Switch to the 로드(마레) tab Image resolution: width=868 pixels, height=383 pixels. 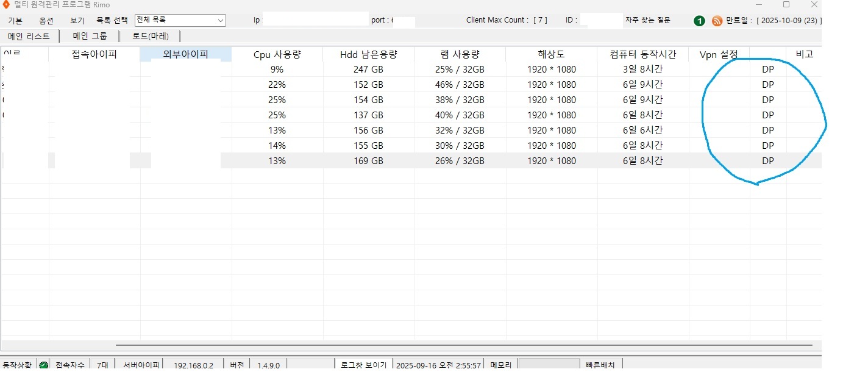pyautogui.click(x=150, y=36)
